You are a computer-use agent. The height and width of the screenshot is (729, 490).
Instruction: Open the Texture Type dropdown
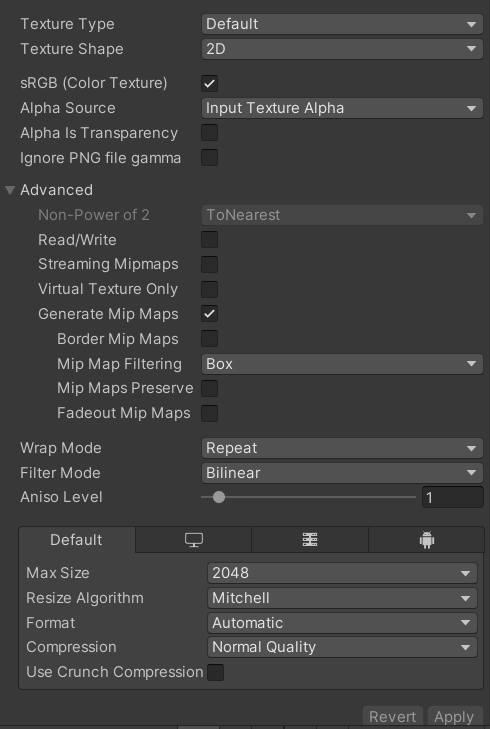342,24
